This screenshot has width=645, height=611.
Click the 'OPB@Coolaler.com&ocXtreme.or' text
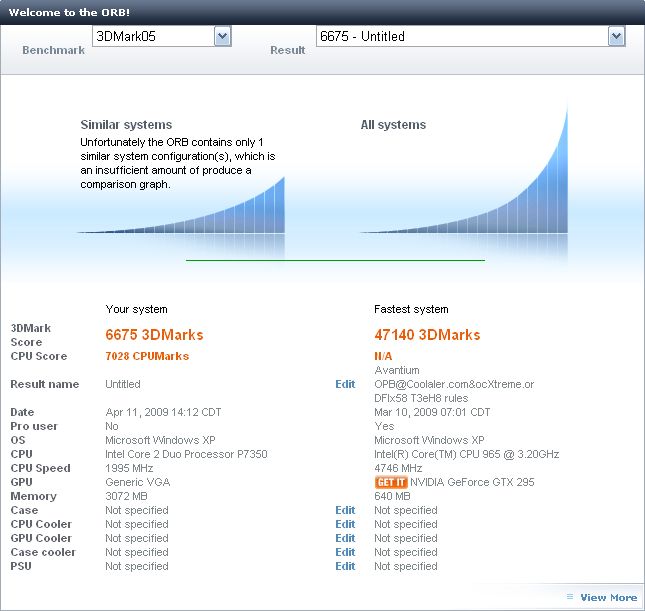(x=454, y=384)
